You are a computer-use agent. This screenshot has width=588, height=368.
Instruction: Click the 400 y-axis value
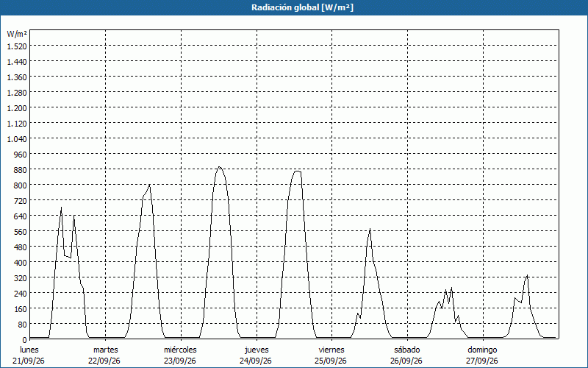pos(21,262)
